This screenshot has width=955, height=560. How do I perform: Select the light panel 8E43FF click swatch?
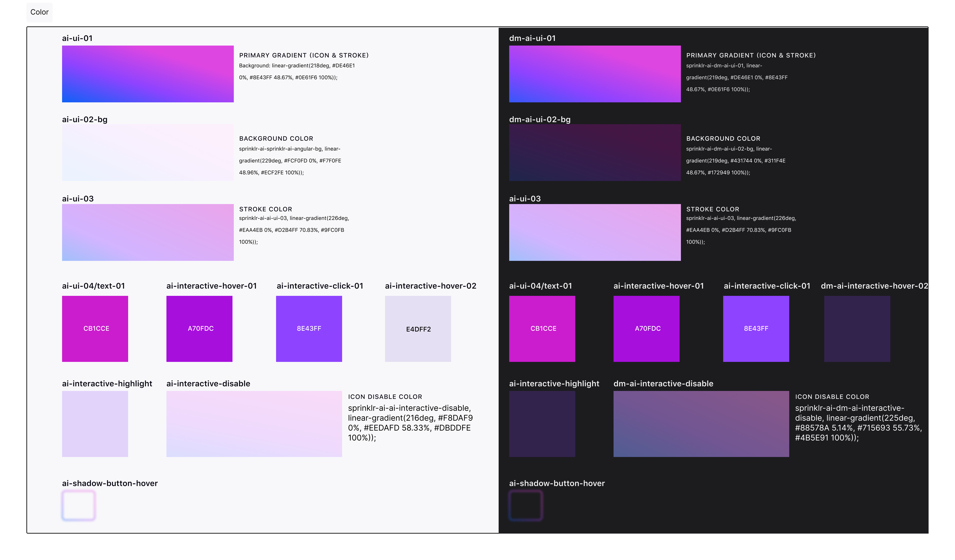tap(309, 329)
